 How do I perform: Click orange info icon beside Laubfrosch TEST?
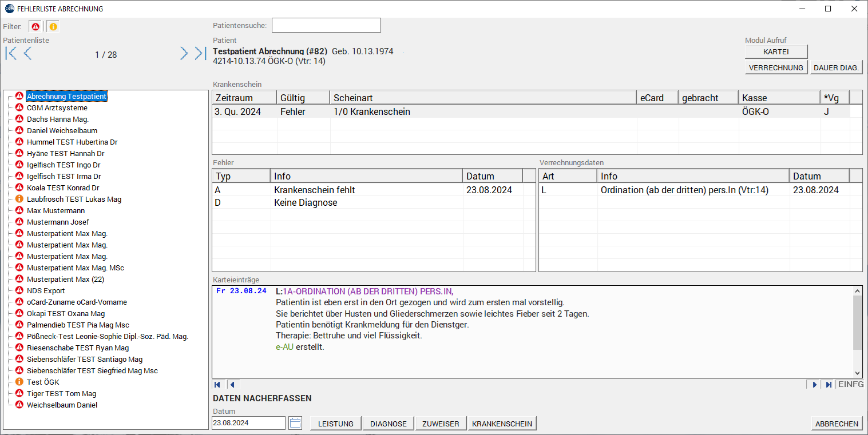click(19, 199)
